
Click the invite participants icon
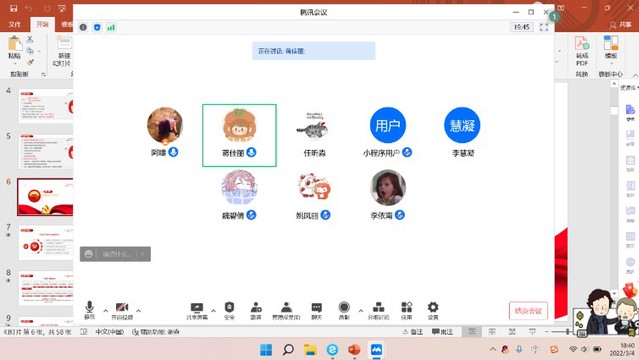tap(256, 307)
